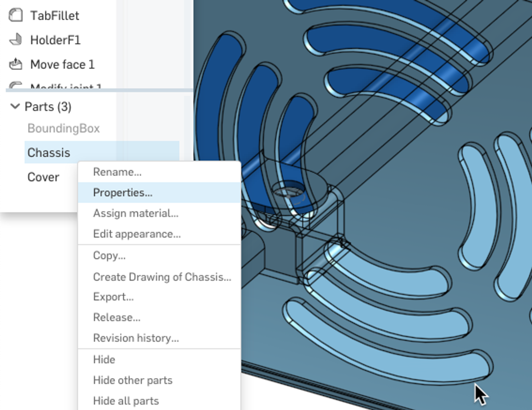The image size is (532, 410).
Task: Click Release in the context menu
Action: (117, 318)
